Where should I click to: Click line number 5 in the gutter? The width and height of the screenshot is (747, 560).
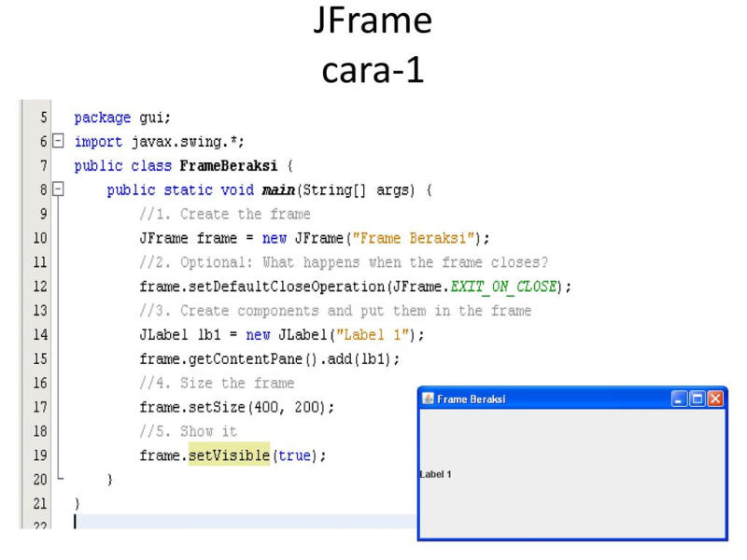[43, 118]
